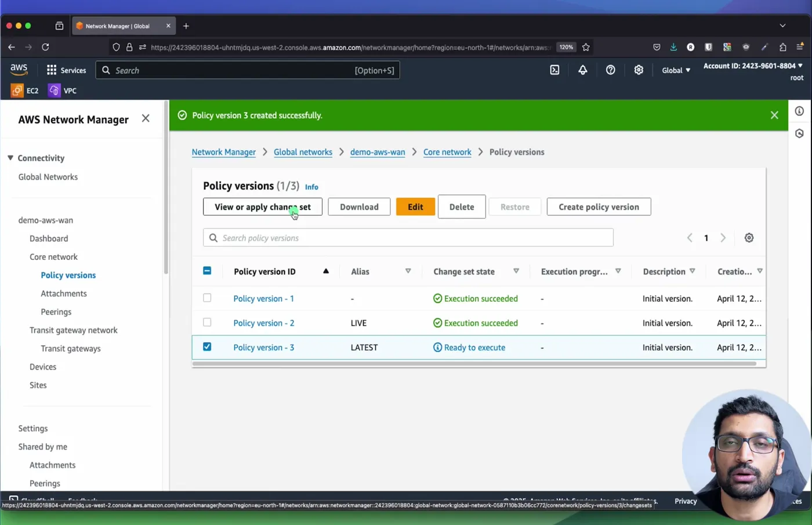Open the notifications bell
The height and width of the screenshot is (525, 812).
(x=582, y=70)
